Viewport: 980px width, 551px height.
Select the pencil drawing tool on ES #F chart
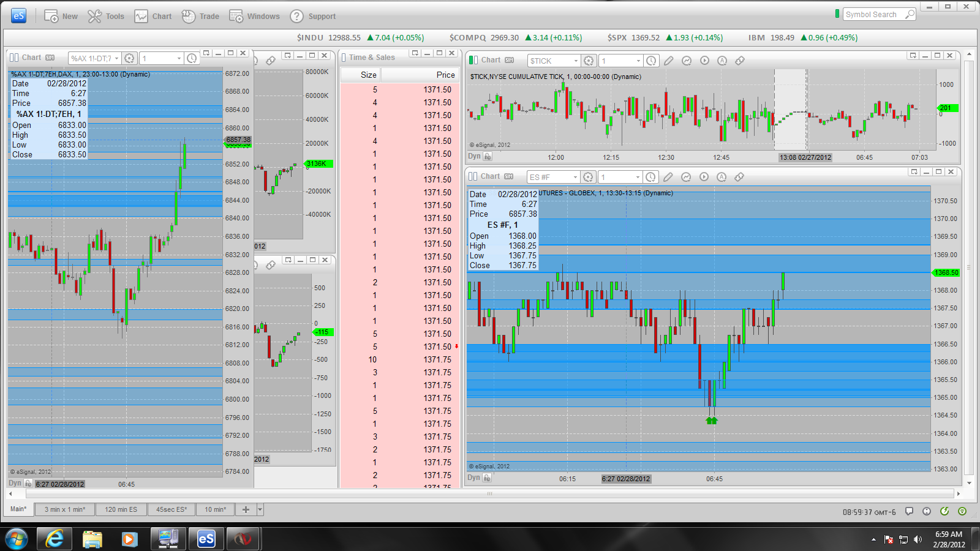pos(668,177)
